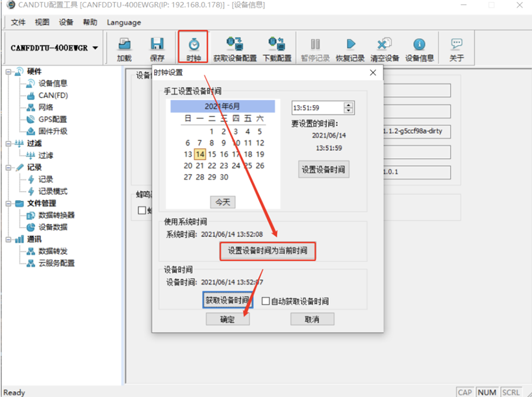Viewport: 532px width, 397px height.
Task: Toggle the buzzer checkbox behind the dialog
Action: (142, 211)
